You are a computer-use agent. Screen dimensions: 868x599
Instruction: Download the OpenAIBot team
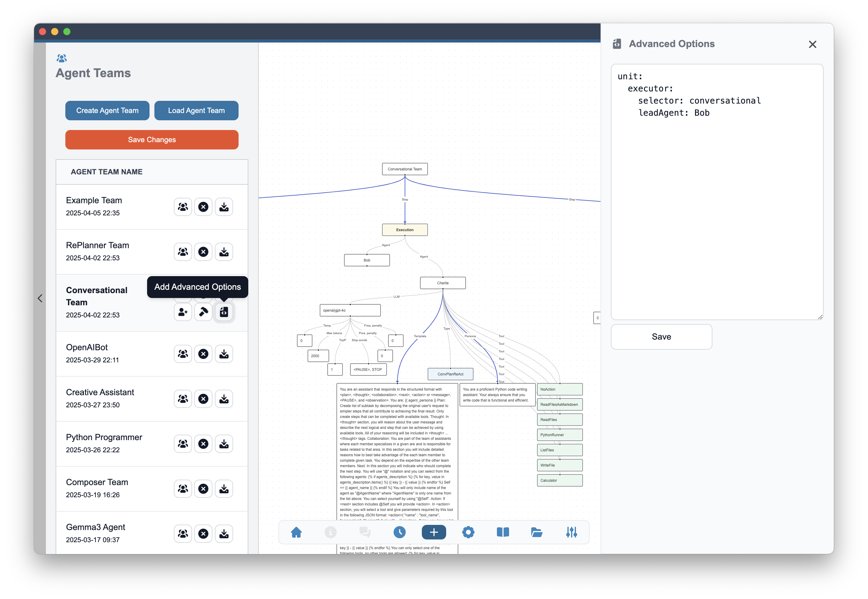pyautogui.click(x=224, y=354)
